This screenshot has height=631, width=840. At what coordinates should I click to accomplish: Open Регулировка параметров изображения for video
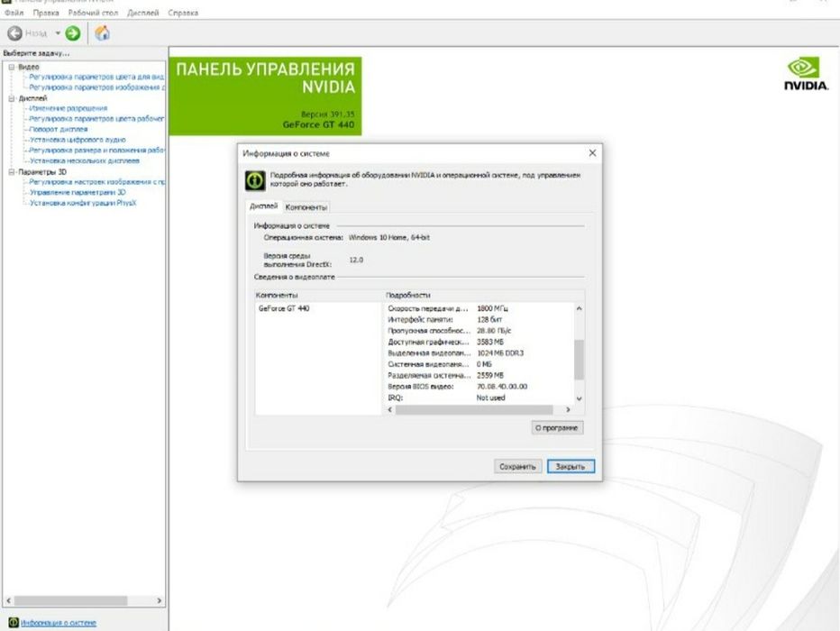pos(97,87)
